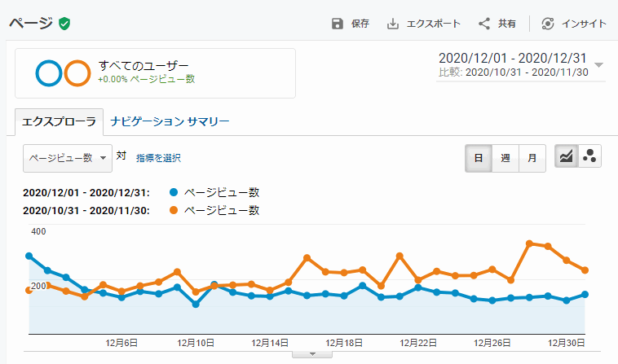Open the ページビュー数 metric dropdown

pyautogui.click(x=68, y=158)
